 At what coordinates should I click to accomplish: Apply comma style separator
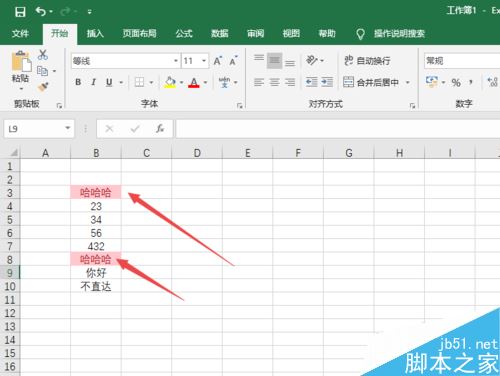[x=471, y=82]
